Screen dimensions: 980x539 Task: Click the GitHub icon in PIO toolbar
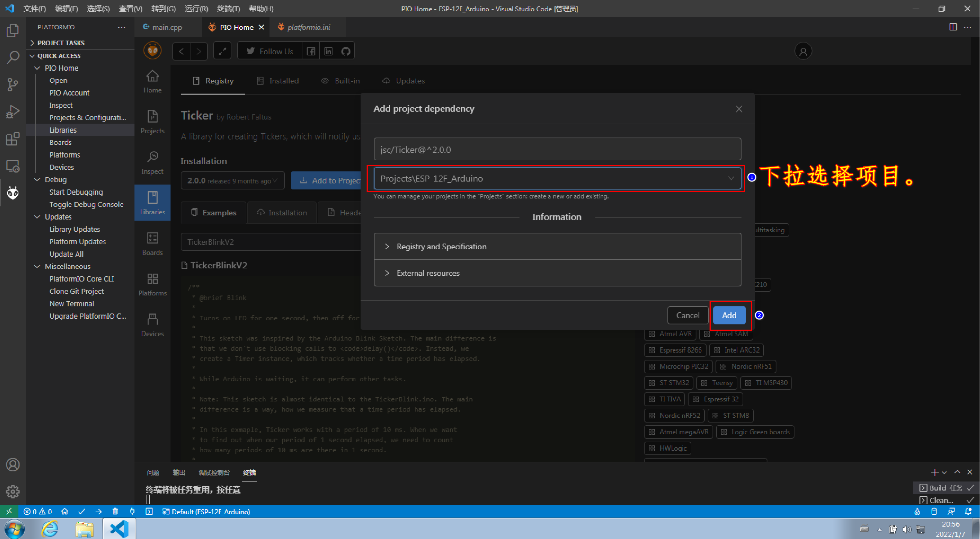[346, 51]
